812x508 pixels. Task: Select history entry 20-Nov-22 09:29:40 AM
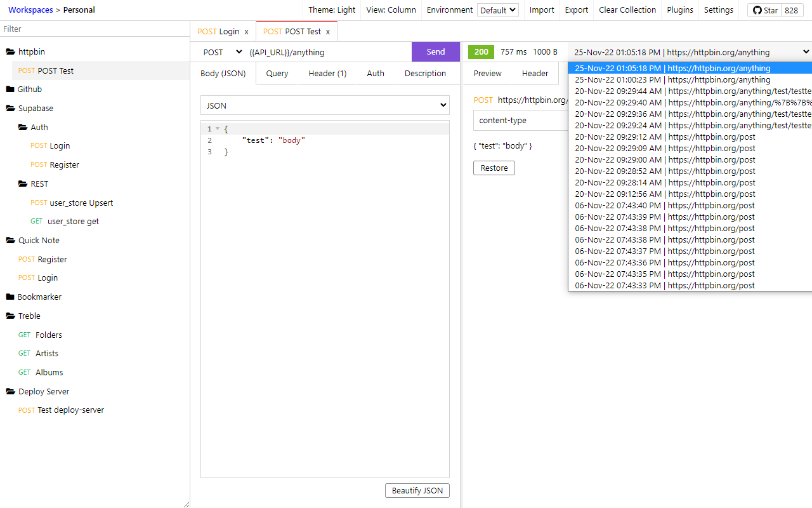click(x=690, y=103)
